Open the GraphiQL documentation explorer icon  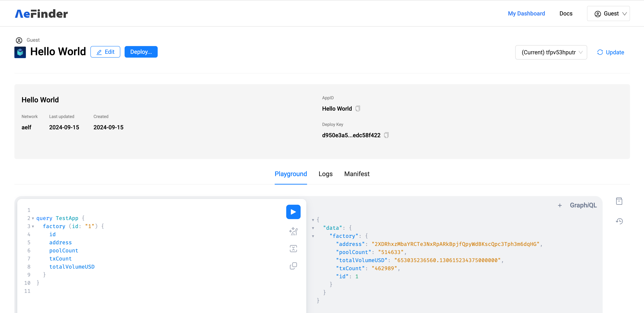[x=619, y=201]
